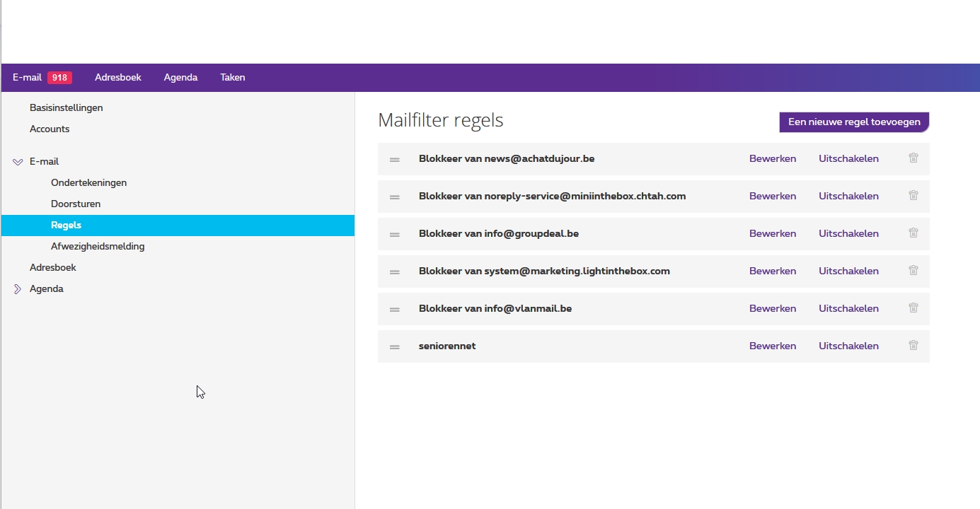Add a new rule with Een nieuwe regel toevoegen
The width and height of the screenshot is (980, 509).
854,122
